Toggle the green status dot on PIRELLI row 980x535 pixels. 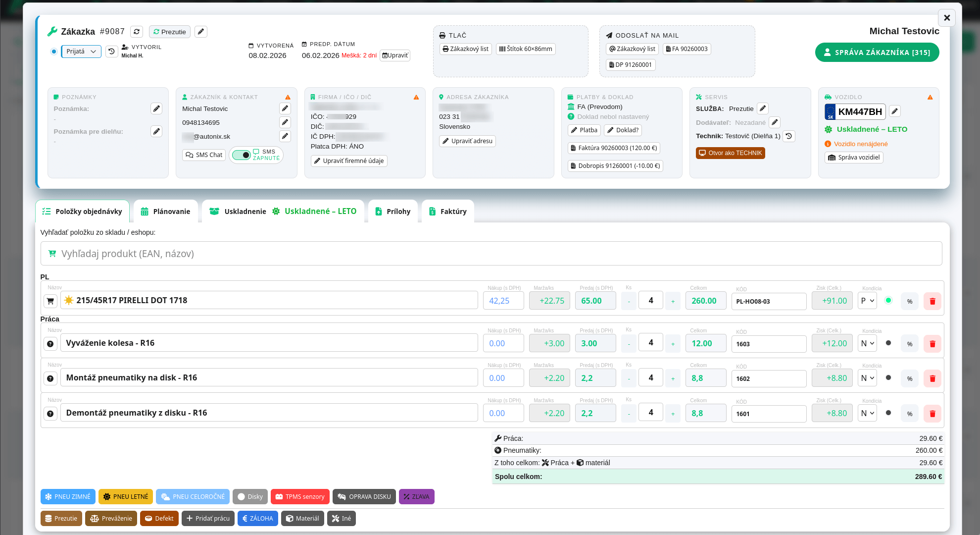(x=888, y=300)
